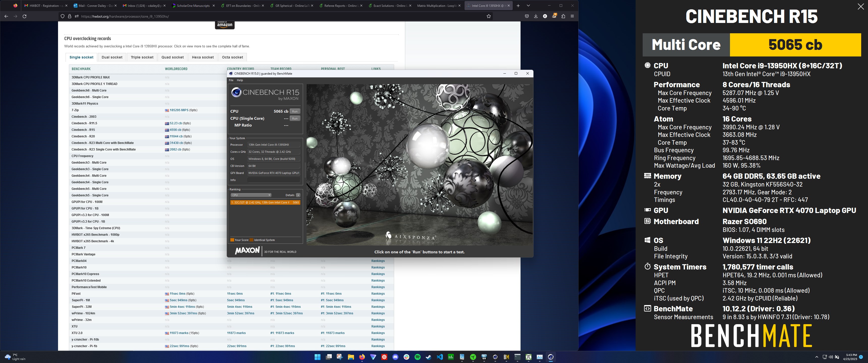Select the Single socket tab
Viewport: 868px width, 363px height.
click(81, 57)
